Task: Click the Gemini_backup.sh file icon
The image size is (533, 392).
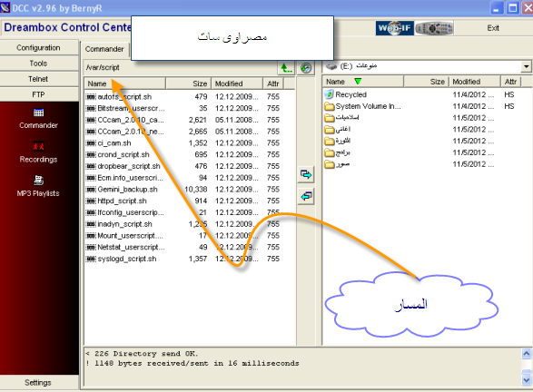Action: [x=91, y=190]
